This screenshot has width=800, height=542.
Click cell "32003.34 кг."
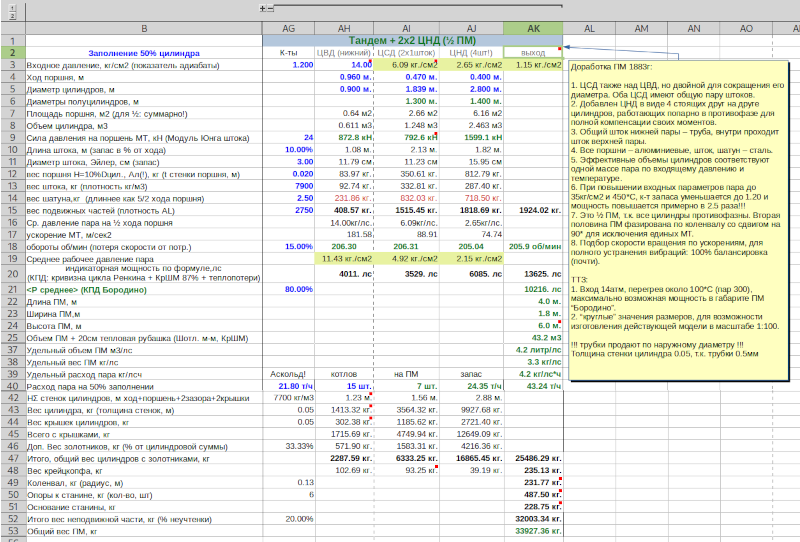(533, 519)
